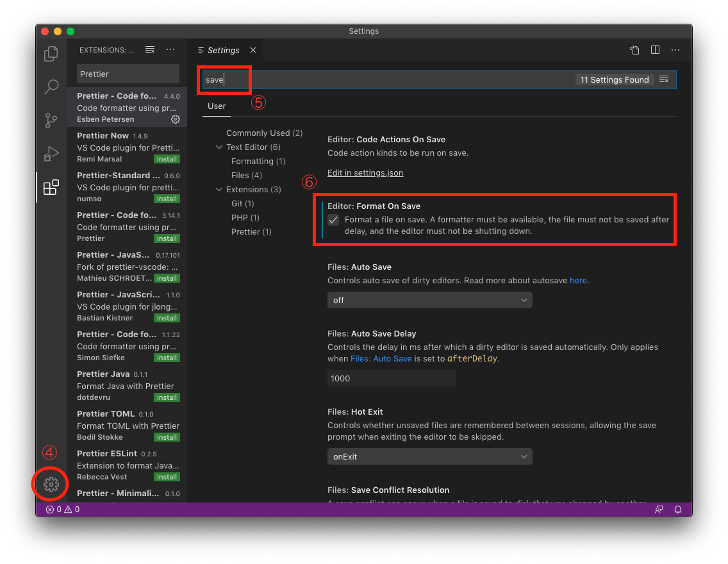The height and width of the screenshot is (564, 728).
Task: Close the Settings tab
Action: (x=253, y=49)
